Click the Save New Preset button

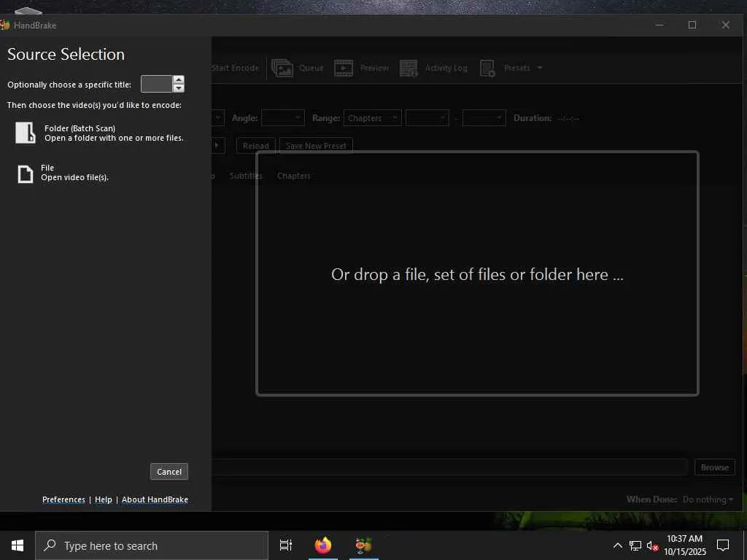pos(316,146)
